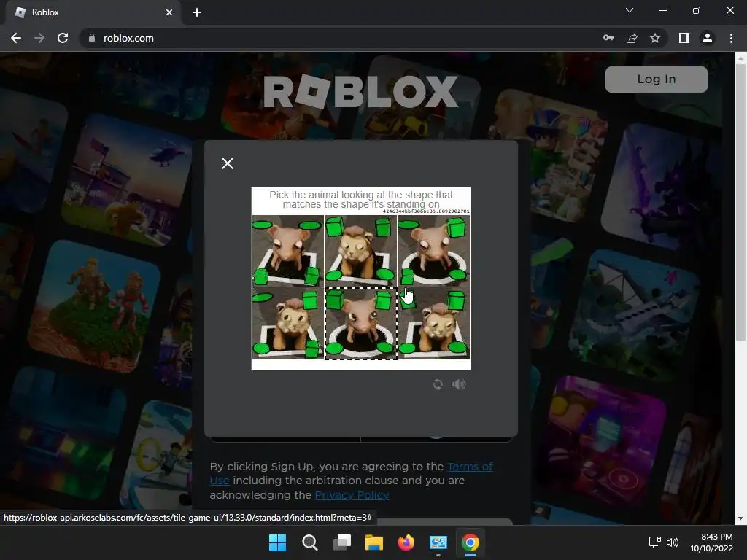
Task: Click the captcha refresh icon
Action: pyautogui.click(x=438, y=384)
